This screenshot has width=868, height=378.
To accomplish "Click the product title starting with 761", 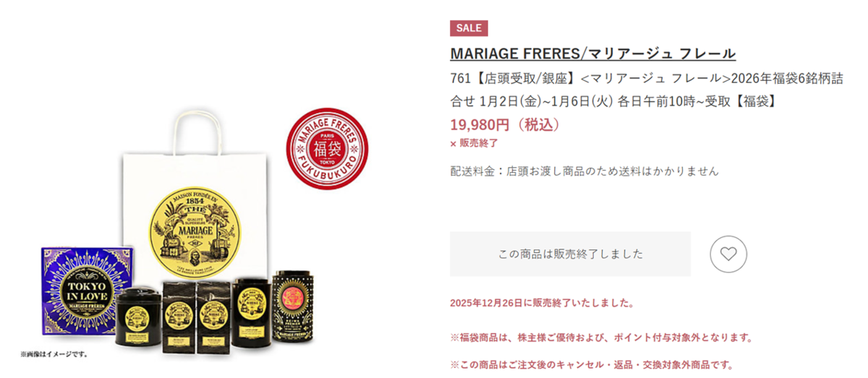I will [x=646, y=90].
